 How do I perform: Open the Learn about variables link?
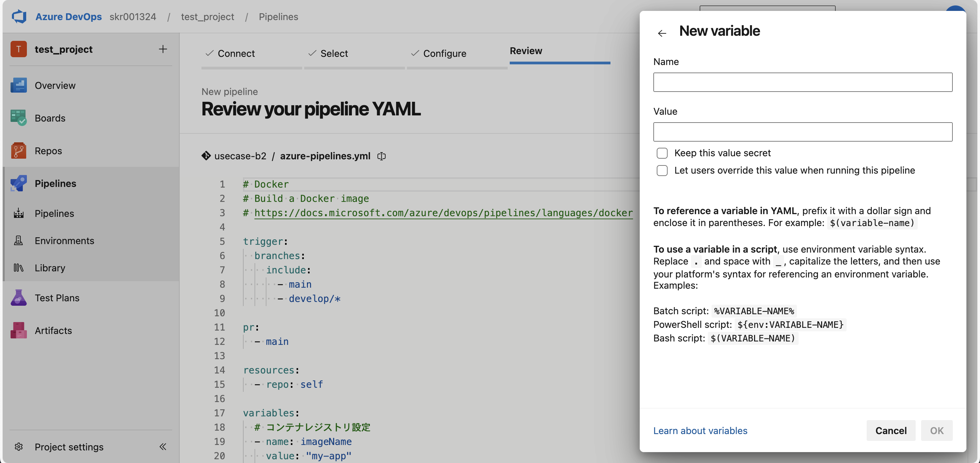tap(700, 430)
